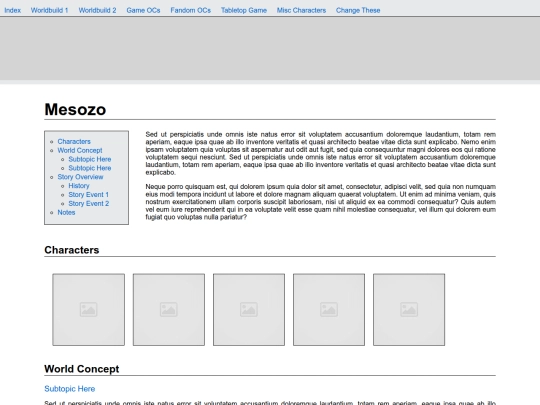Go to Worldbuild 1 page
540x405 pixels.
click(x=50, y=10)
